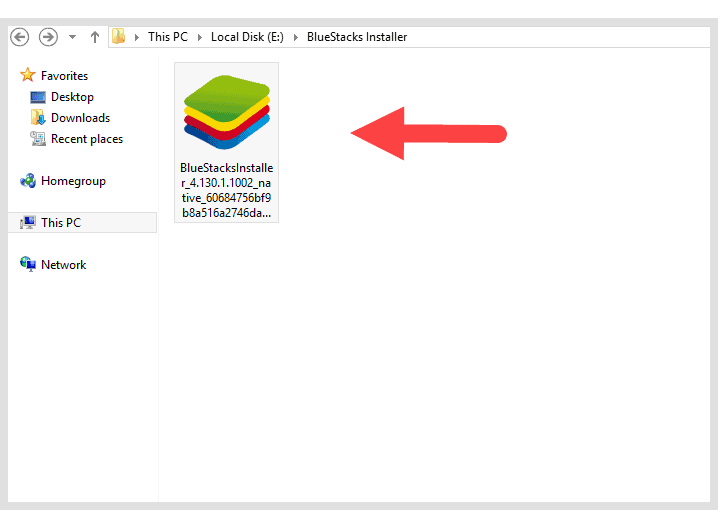Click the Homegroup icon
This screenshot has height=510, width=718.
(x=28, y=181)
